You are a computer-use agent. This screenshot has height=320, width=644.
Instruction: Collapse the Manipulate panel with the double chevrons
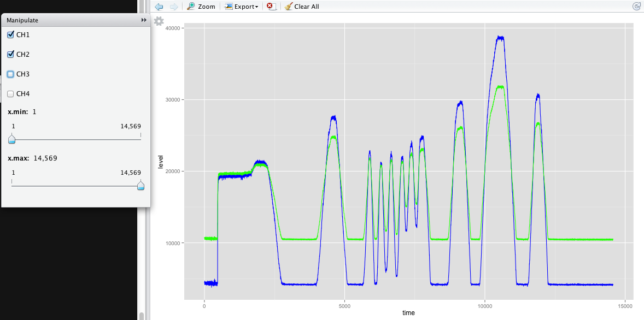(x=143, y=20)
